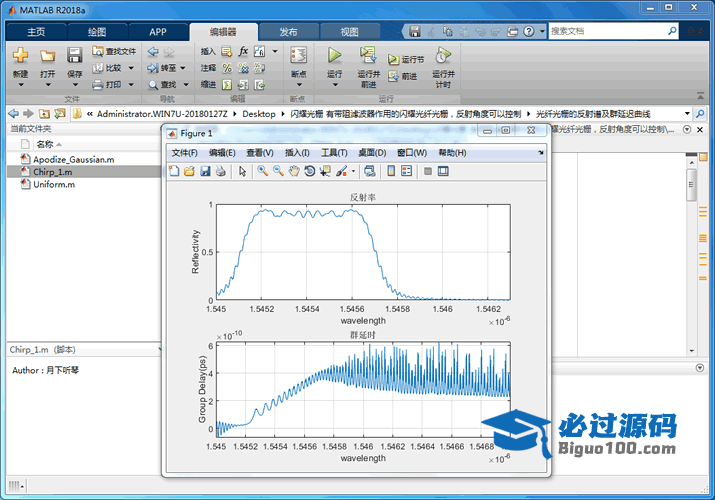Click the Find (查找) magnifier button

162,85
